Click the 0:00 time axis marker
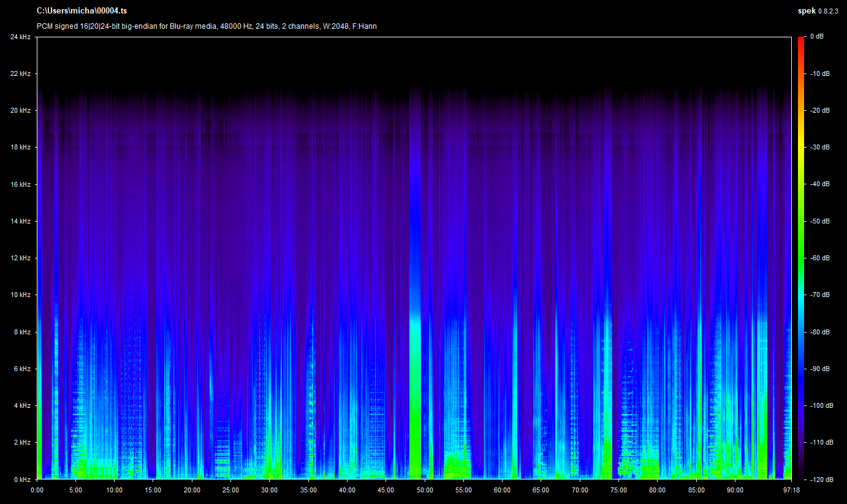847x504 pixels. 37,490
